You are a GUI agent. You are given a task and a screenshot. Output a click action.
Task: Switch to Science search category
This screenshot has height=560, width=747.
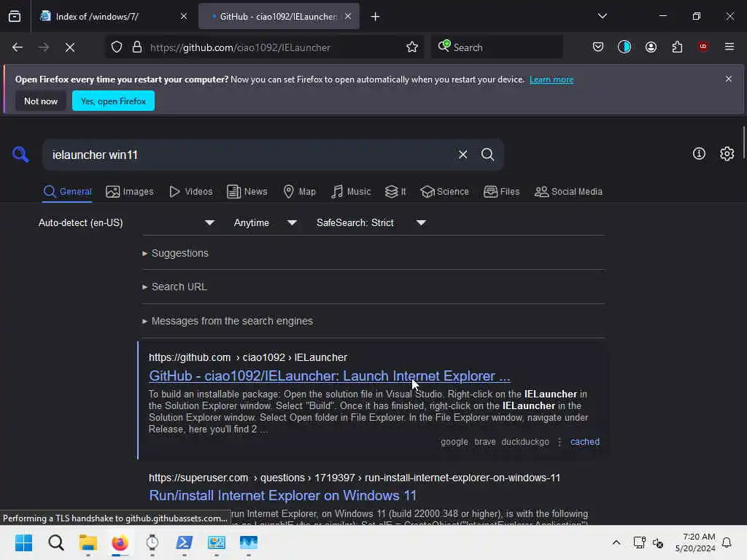click(444, 192)
